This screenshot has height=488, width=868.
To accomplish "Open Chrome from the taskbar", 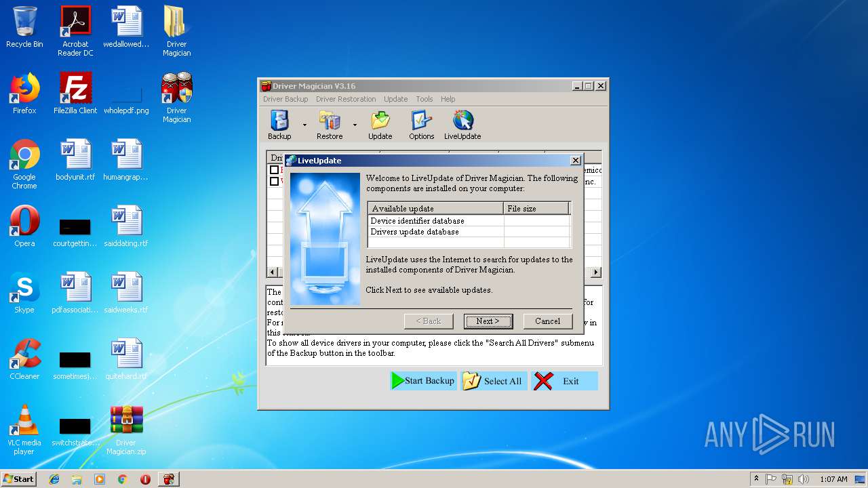I will (122, 479).
